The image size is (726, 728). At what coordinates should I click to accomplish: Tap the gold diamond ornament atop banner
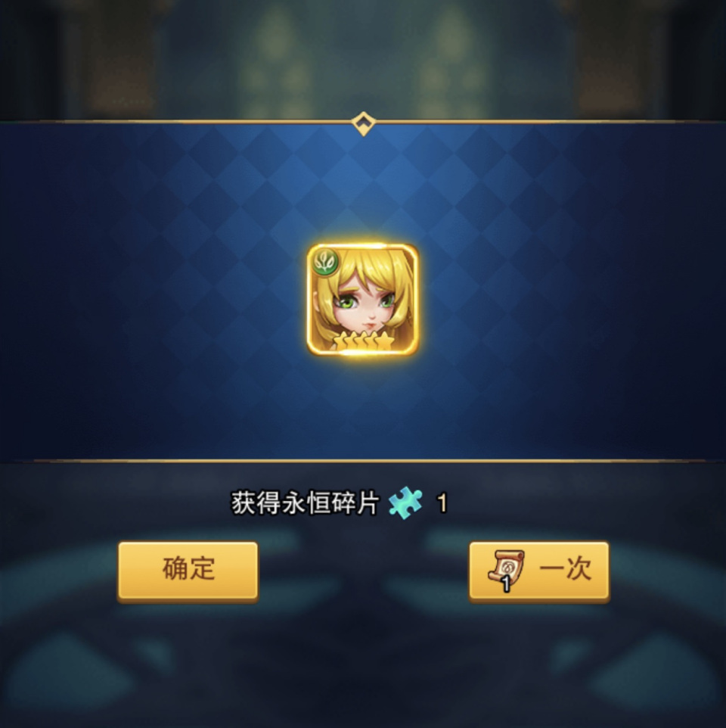point(363,123)
